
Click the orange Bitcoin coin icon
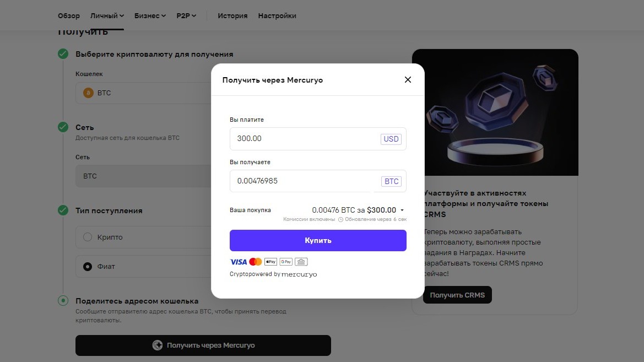pos(88,93)
